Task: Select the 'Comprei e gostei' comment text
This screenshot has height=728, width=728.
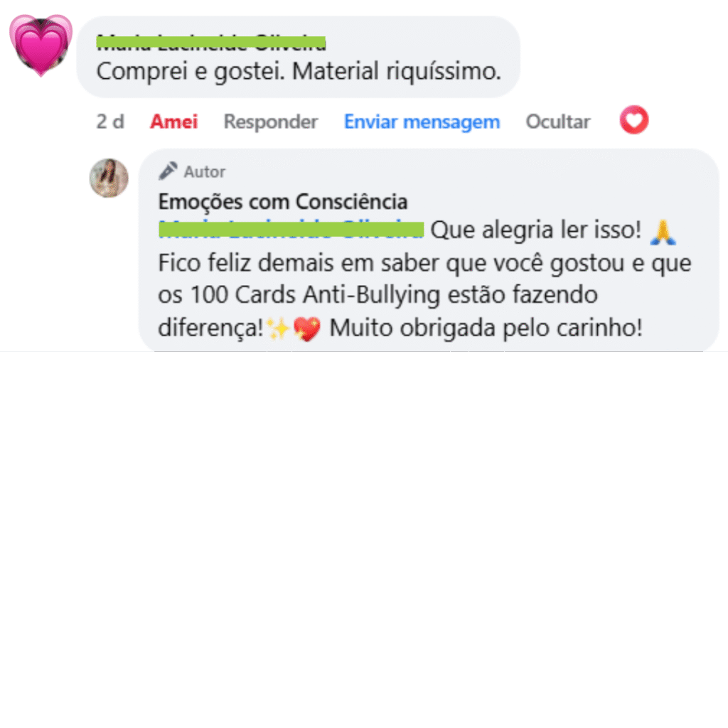Action: [299, 72]
